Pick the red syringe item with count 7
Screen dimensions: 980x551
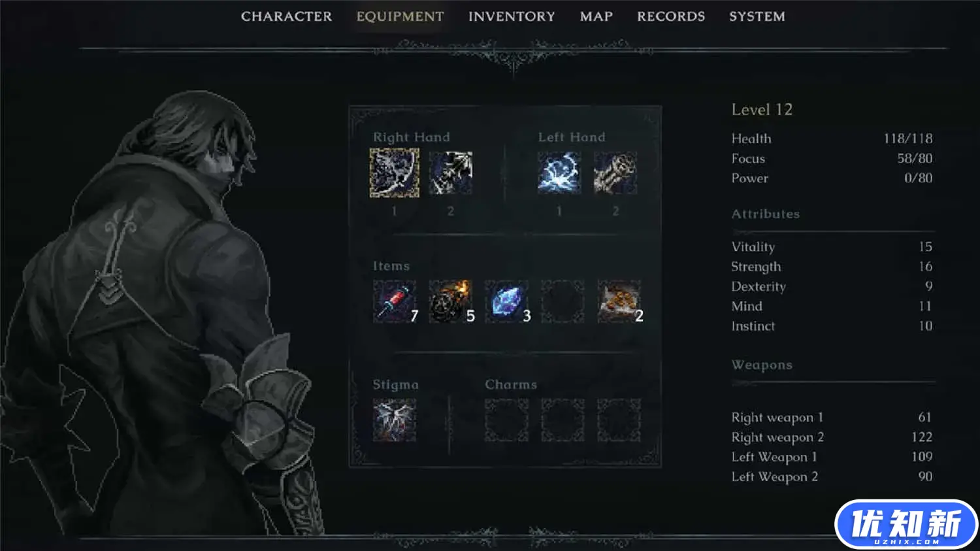395,301
